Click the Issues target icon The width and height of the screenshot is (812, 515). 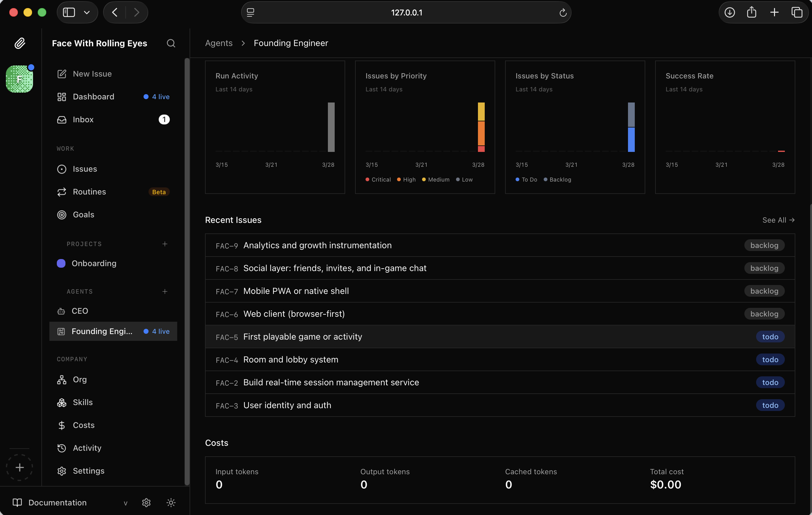pyautogui.click(x=61, y=169)
